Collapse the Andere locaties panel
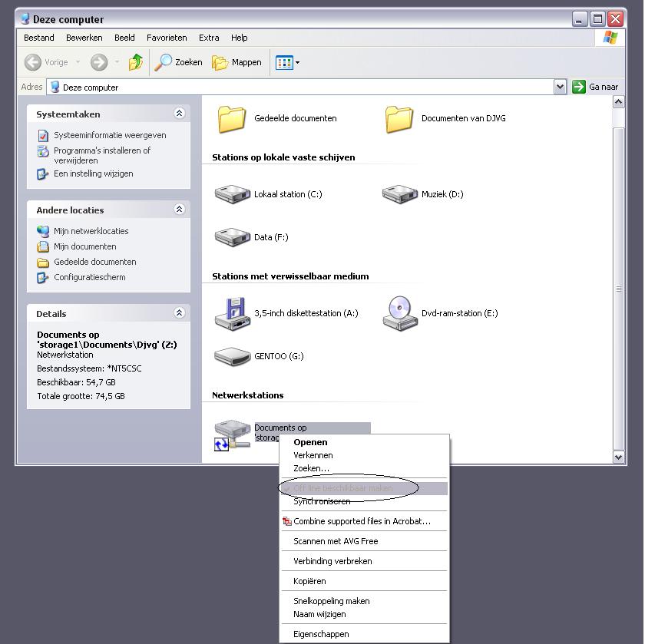Viewport: 645px width, 644px height. tap(179, 210)
